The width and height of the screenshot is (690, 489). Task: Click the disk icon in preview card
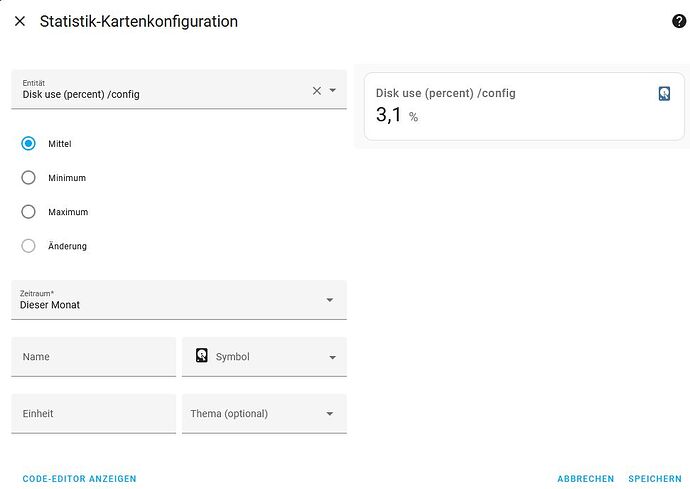pos(664,93)
